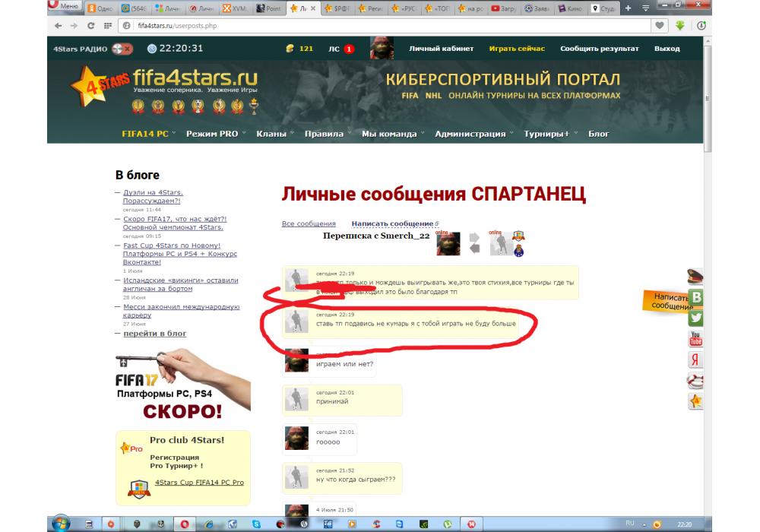Screen dimensions: 760x532
Task: Click the Yandex sidebar icon
Action: (x=695, y=359)
